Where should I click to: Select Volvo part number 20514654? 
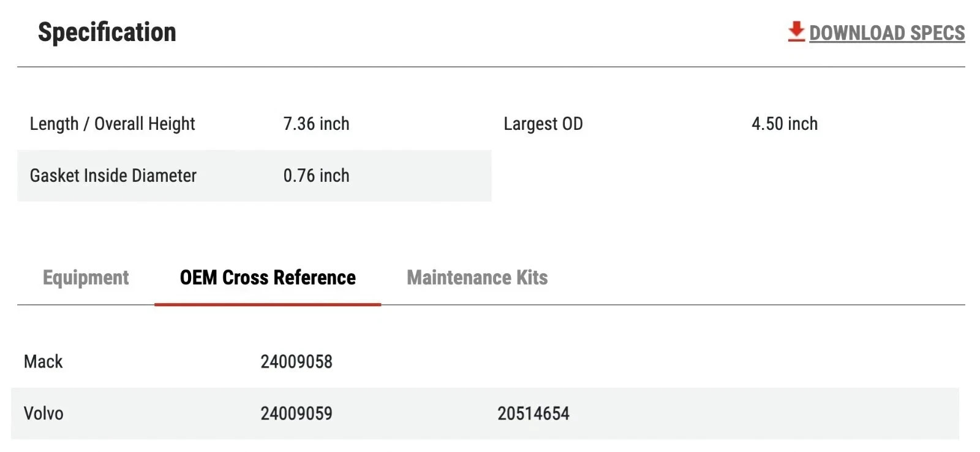(533, 413)
